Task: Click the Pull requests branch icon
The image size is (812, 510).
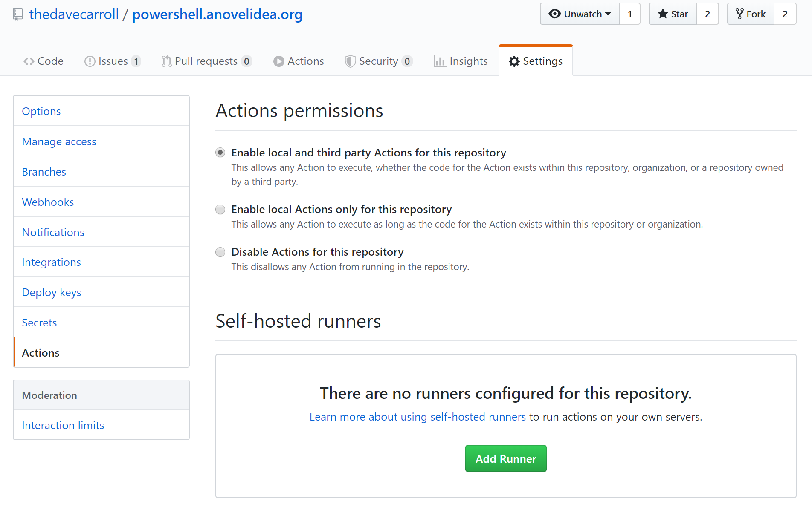Action: pyautogui.click(x=166, y=61)
